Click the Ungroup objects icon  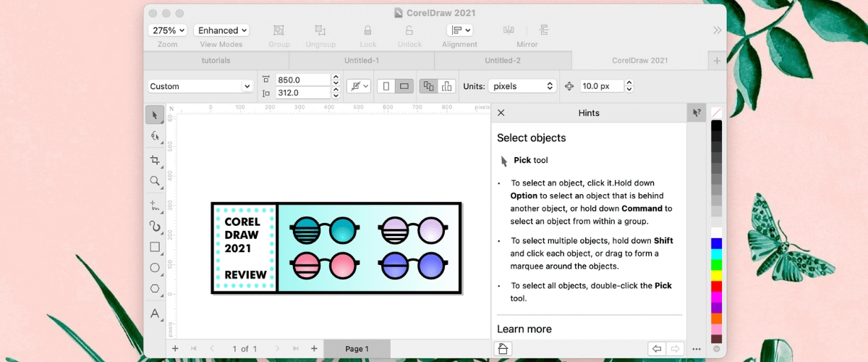click(x=320, y=30)
